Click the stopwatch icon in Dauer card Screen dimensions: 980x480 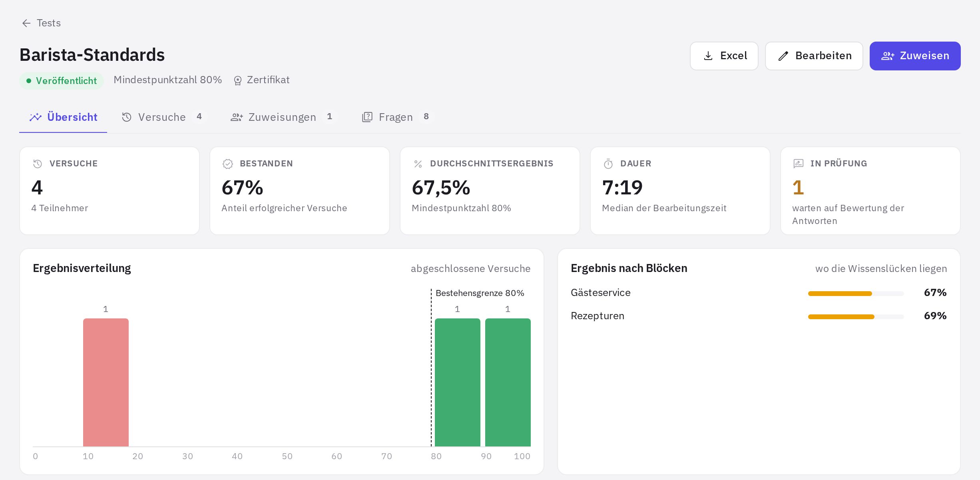tap(608, 164)
